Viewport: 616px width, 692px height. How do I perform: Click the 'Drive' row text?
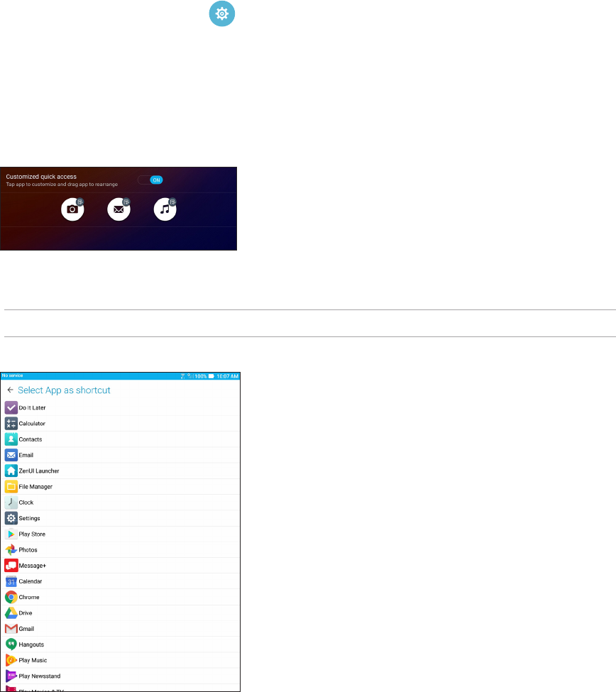coord(26,613)
